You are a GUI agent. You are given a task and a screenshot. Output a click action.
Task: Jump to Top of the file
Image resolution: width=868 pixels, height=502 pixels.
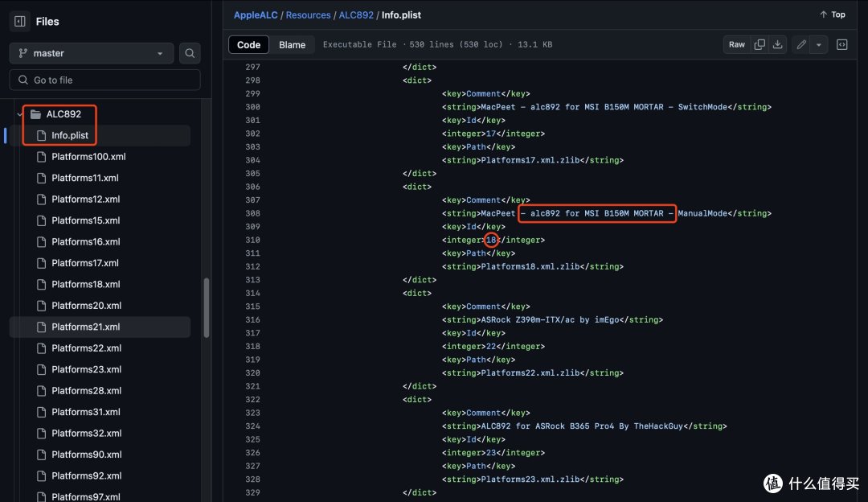(x=833, y=14)
